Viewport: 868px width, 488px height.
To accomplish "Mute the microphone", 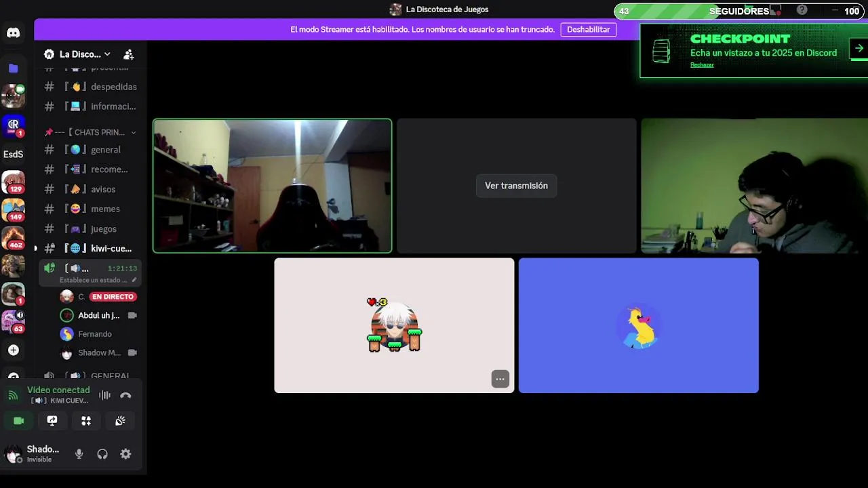I will tap(79, 454).
